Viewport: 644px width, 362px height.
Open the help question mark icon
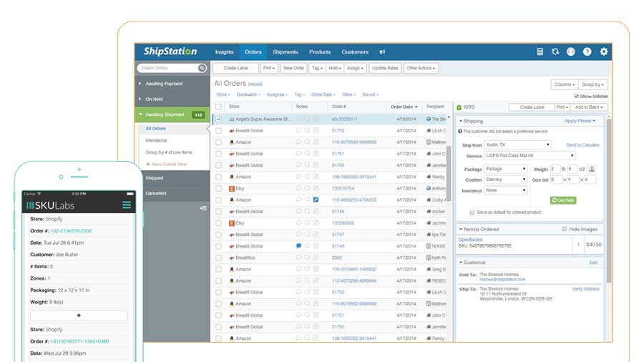tap(587, 52)
